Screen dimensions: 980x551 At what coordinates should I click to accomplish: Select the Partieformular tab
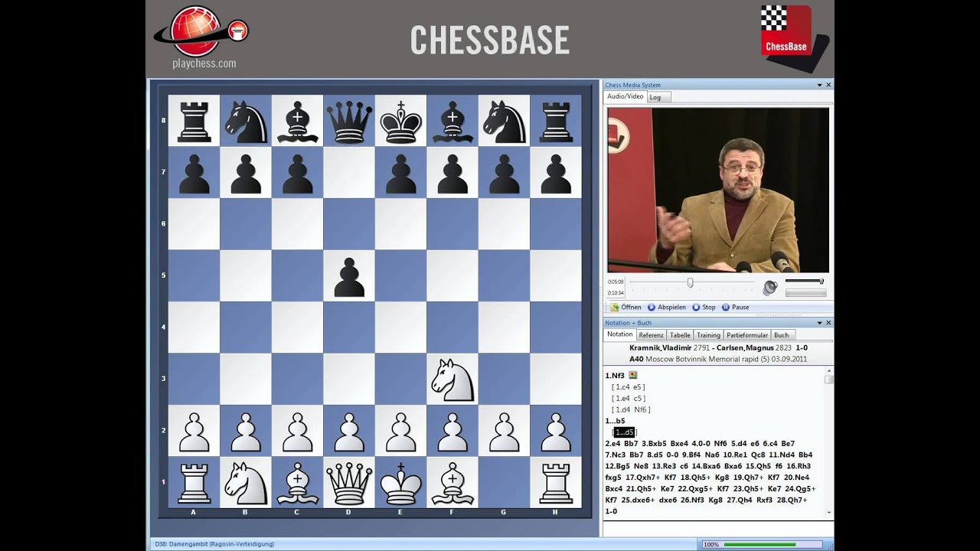coord(746,335)
